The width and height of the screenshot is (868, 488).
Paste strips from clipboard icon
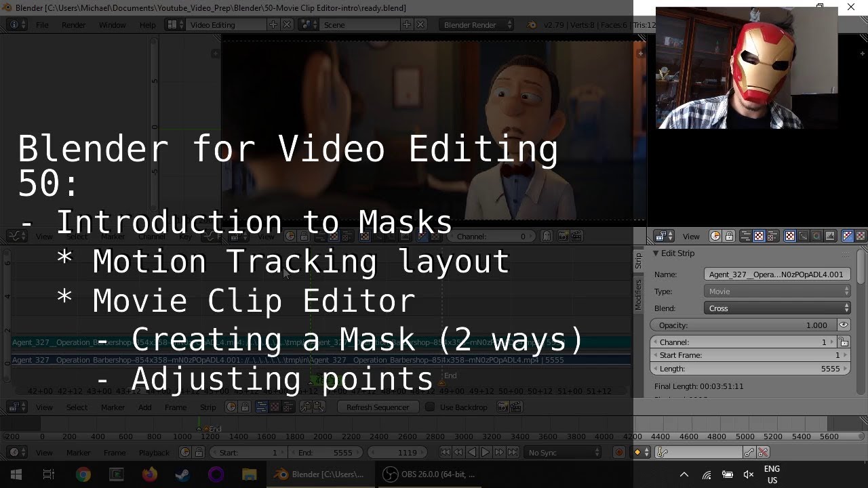[x=319, y=407]
